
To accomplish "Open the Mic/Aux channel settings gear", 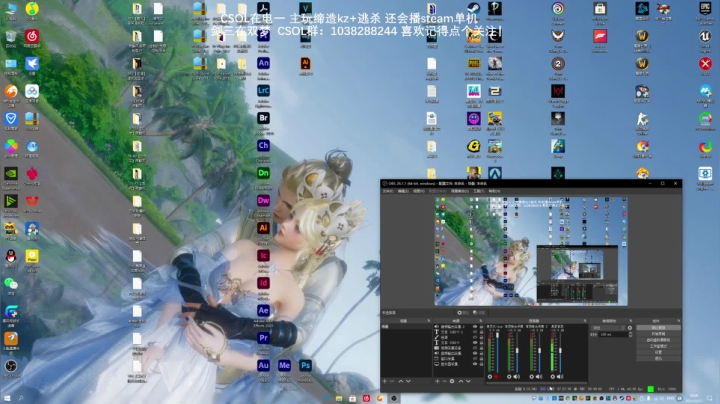I will [x=489, y=376].
